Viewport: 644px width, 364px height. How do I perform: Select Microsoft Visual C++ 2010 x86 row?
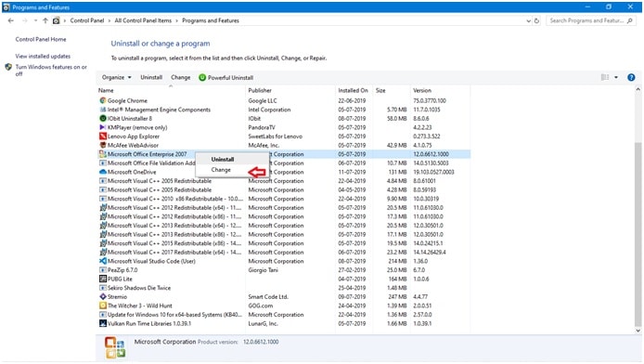tap(283, 199)
